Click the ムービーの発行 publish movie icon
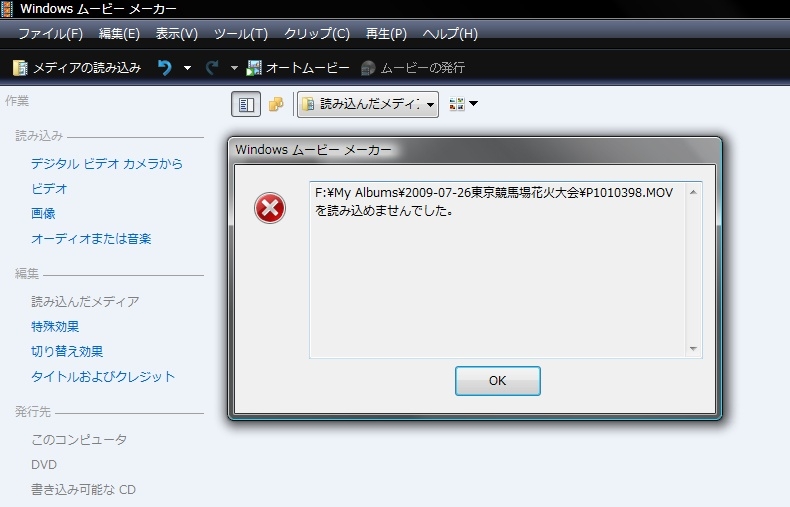 click(x=368, y=68)
